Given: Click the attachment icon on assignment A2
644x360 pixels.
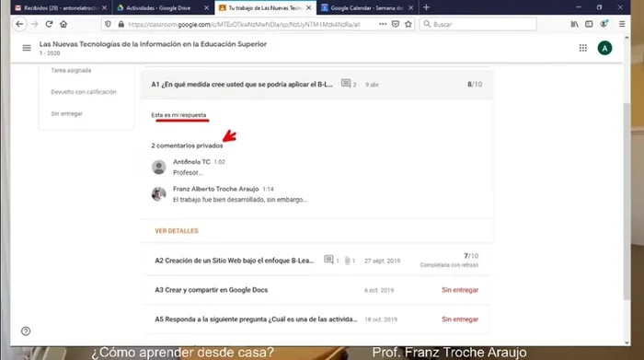Looking at the screenshot, I should (x=347, y=261).
